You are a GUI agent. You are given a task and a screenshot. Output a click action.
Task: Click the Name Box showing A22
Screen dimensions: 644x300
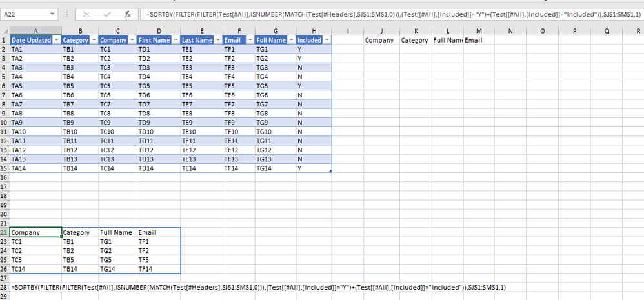pos(25,14)
